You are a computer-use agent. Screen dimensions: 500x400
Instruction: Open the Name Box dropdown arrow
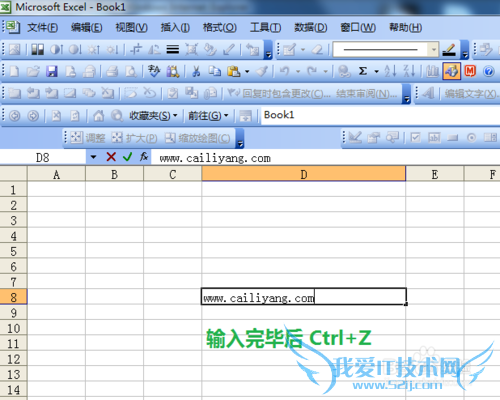click(x=93, y=157)
